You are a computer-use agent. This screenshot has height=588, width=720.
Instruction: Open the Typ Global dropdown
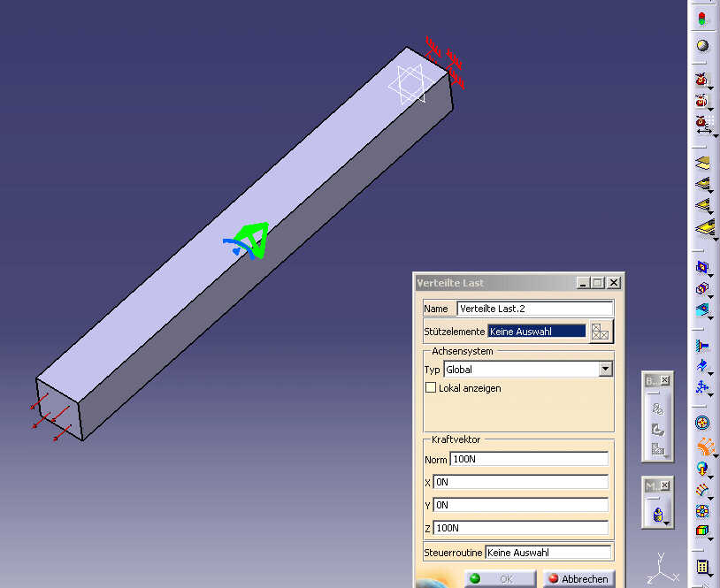(x=605, y=369)
